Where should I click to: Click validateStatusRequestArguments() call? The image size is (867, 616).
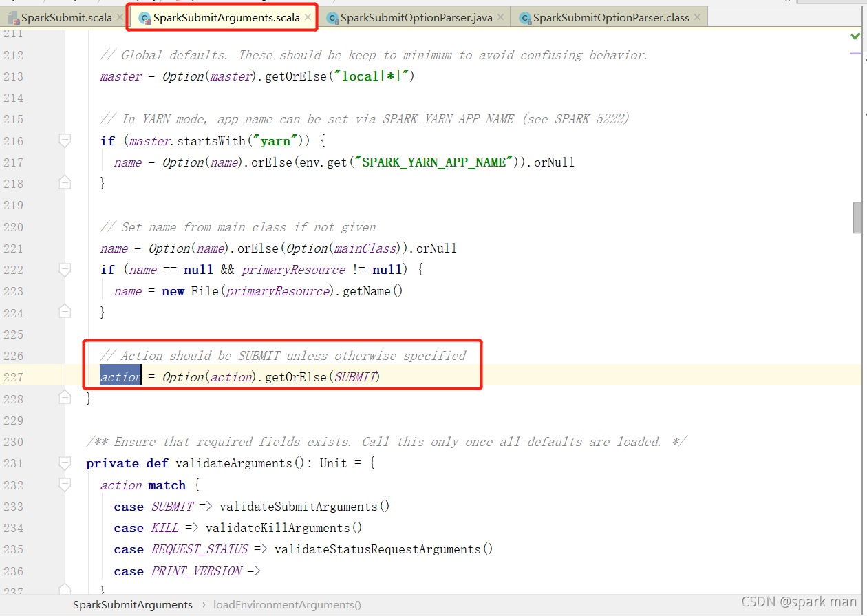click(x=384, y=549)
